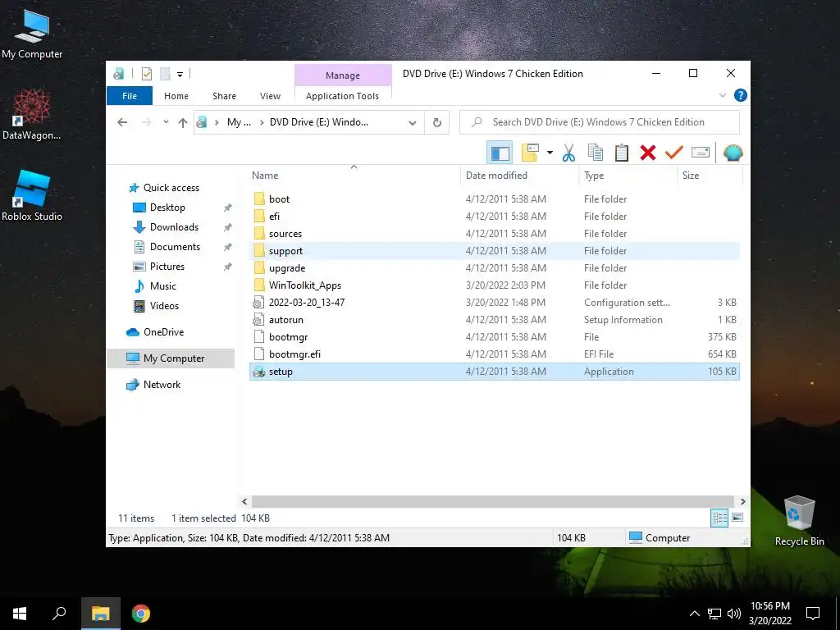840x630 pixels.
Task: Switch to Details view icon in status bar
Action: [719, 518]
